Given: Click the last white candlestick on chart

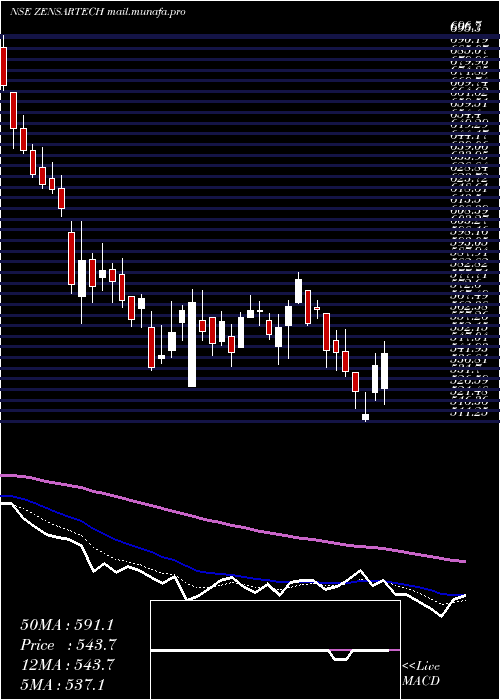Looking at the screenshot, I should pos(384,371).
